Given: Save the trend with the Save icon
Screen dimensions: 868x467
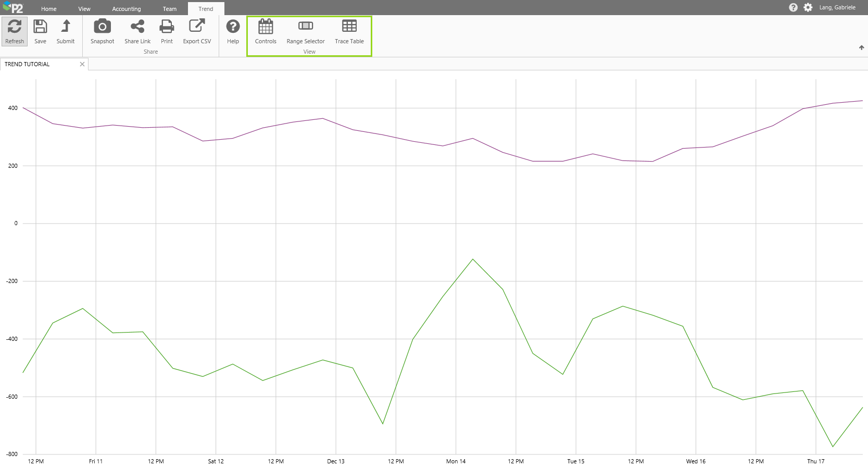Looking at the screenshot, I should [x=40, y=27].
